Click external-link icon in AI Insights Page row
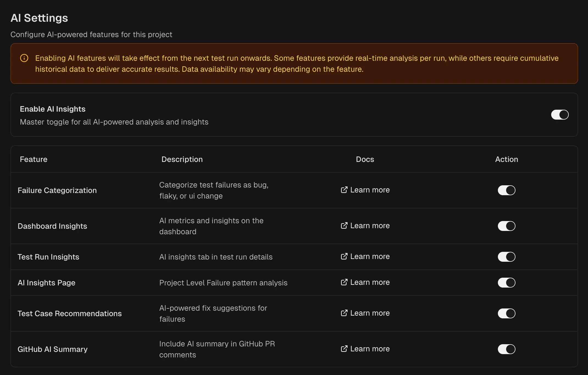The width and height of the screenshot is (588, 375). [344, 282]
